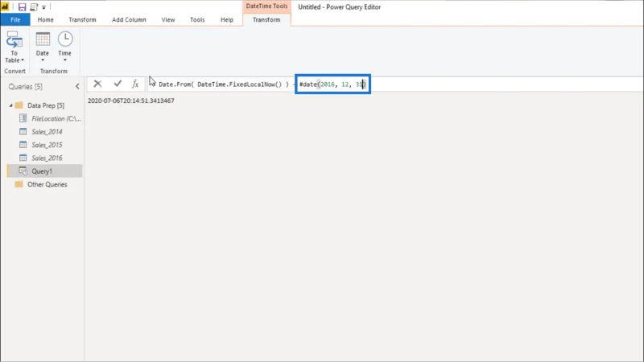
Task: Click the Save icon in title bar
Action: (23, 7)
